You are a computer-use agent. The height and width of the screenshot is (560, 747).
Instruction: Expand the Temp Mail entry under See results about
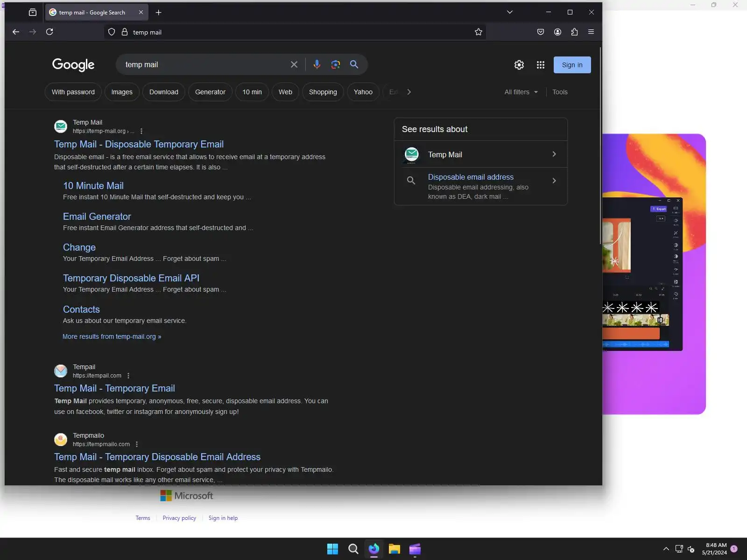(481, 154)
